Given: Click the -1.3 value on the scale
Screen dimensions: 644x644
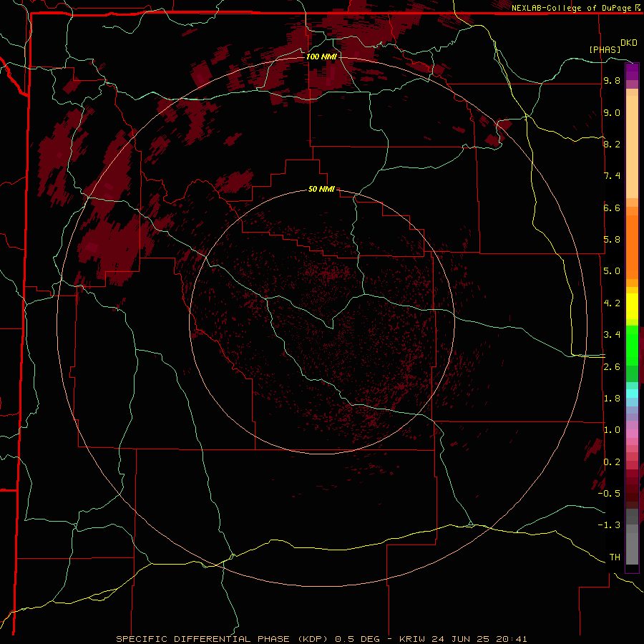Looking at the screenshot, I should pos(609,525).
